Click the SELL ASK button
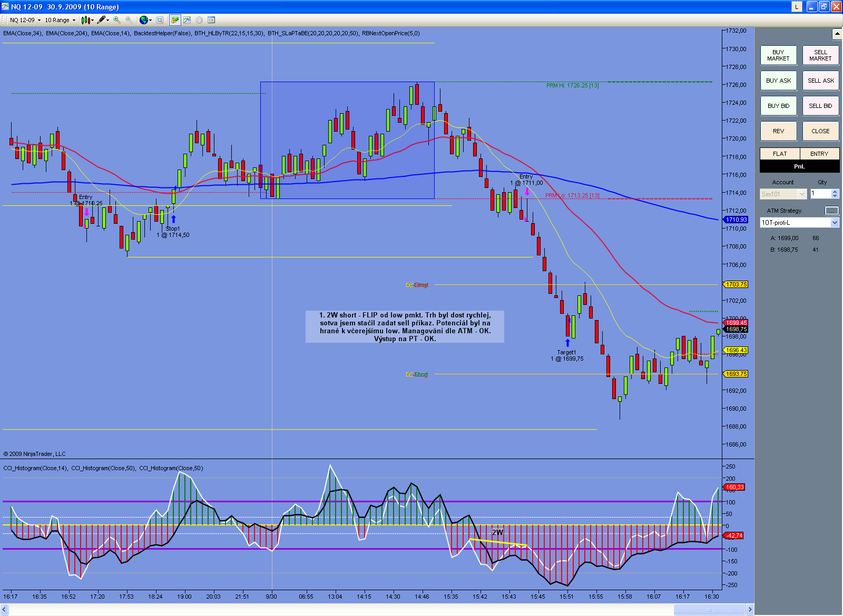Screen dimensions: 843x616 coord(820,81)
